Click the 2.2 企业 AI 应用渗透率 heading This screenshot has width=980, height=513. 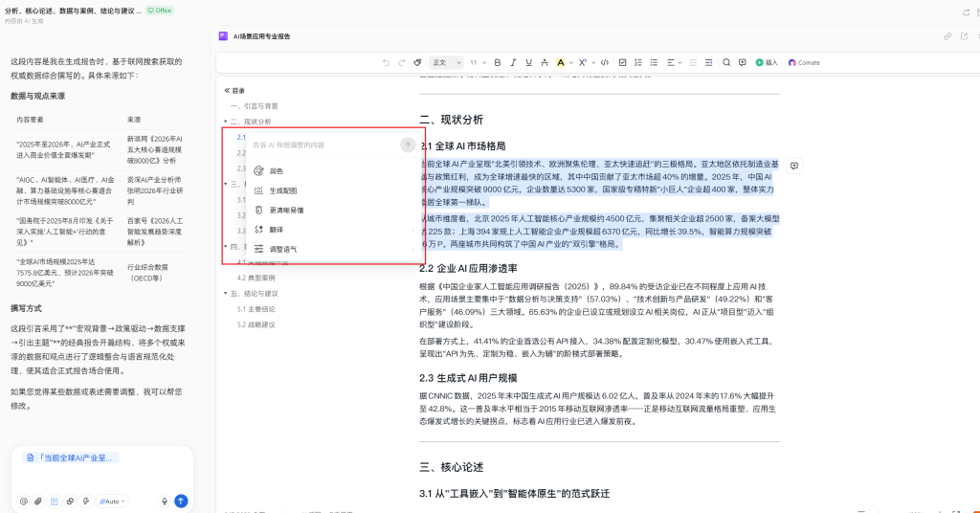click(468, 268)
